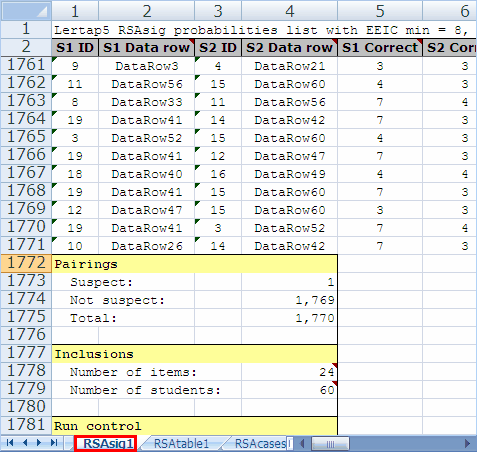Select the horizontal scrollbar thumb
Viewport: 477px width, 452px height.
point(330,444)
